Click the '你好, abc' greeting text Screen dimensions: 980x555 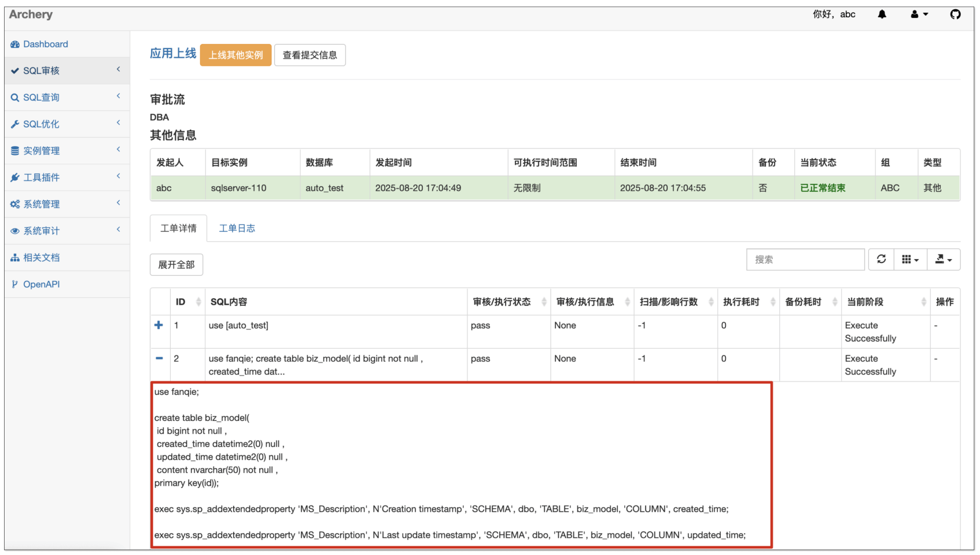pyautogui.click(x=834, y=14)
